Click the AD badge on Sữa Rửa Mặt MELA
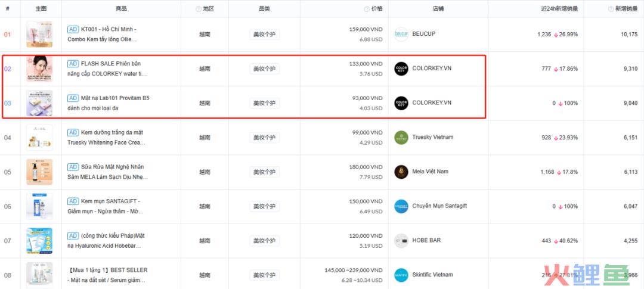Image resolution: width=644 pixels, height=289 pixels. pyautogui.click(x=73, y=167)
